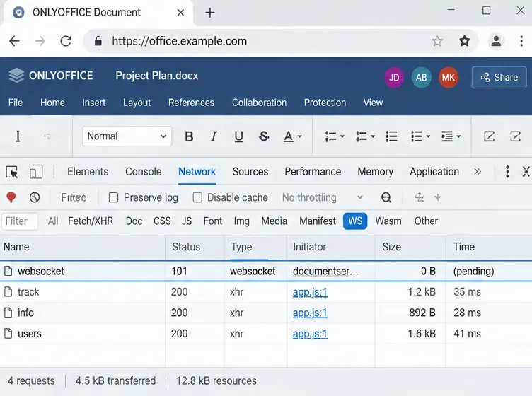Screen dimensions: 532x396
Task: Expand the first list style dropdown
Action: click(342, 136)
